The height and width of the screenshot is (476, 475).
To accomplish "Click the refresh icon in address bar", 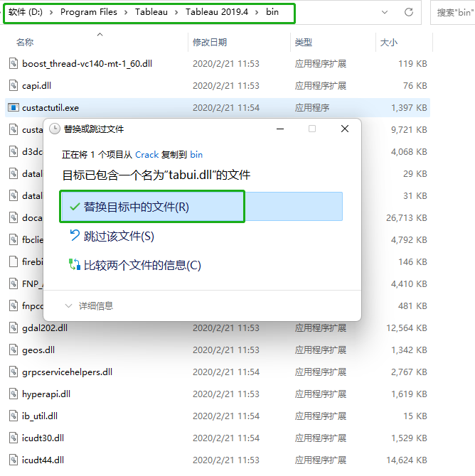I will [409, 12].
